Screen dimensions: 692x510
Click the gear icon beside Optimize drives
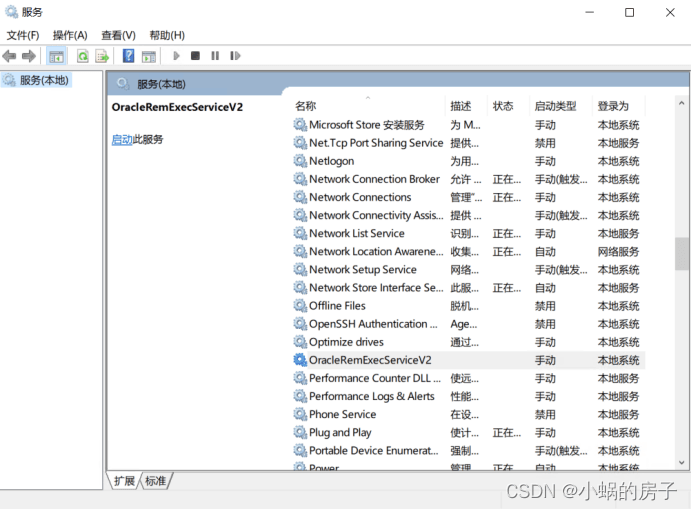(x=300, y=342)
